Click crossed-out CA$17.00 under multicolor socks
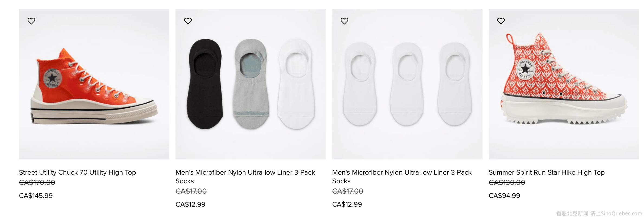 click(191, 191)
